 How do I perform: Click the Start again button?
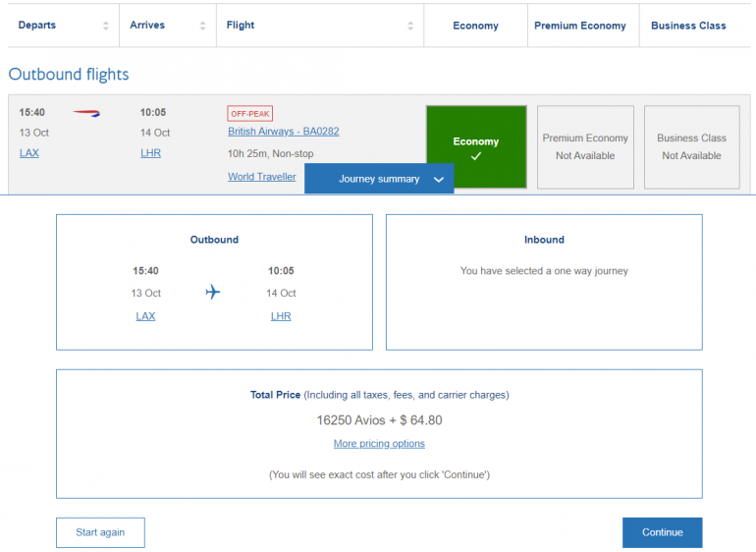[100, 532]
